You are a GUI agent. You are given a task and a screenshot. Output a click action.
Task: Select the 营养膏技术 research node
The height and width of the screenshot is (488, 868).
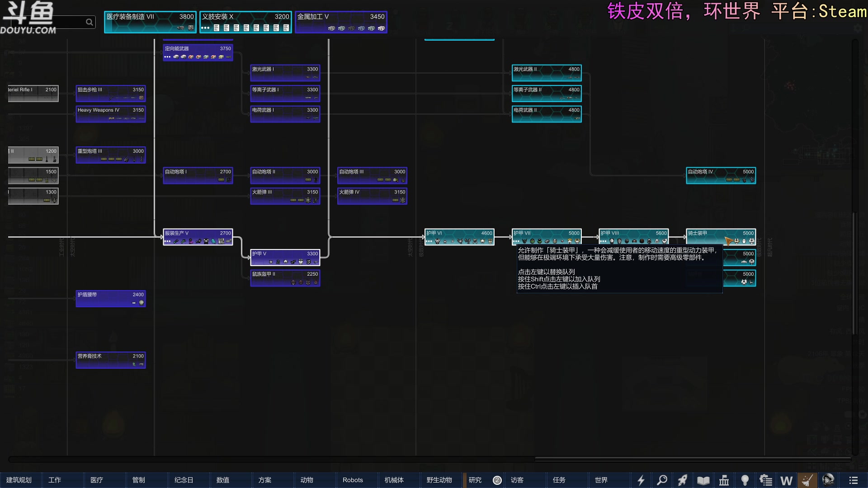pyautogui.click(x=111, y=360)
